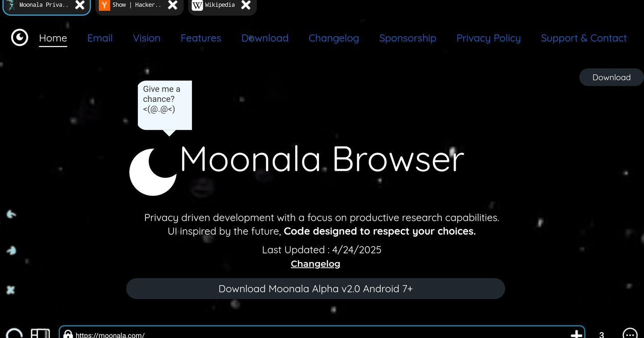Click the moon logo icon in the navbar

[19, 38]
